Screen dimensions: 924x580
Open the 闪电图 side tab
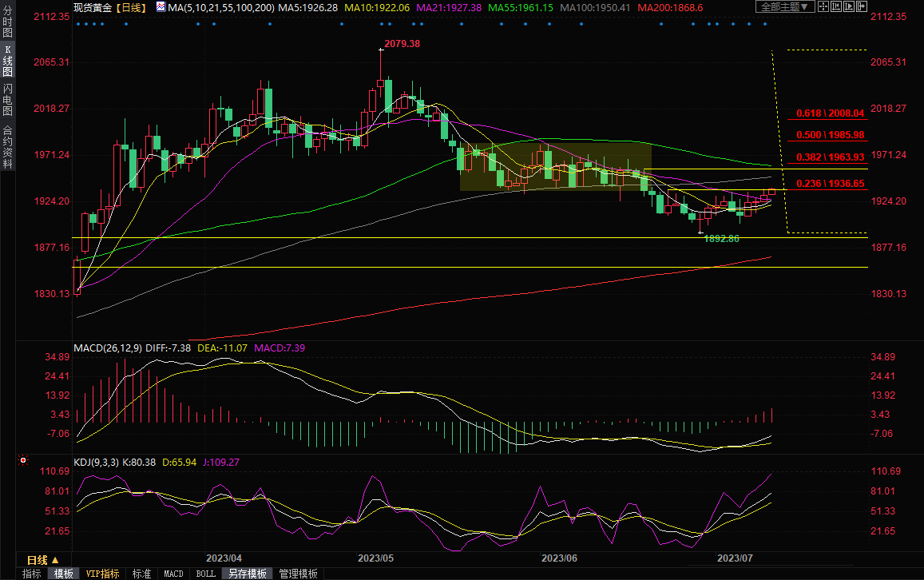click(x=7, y=100)
